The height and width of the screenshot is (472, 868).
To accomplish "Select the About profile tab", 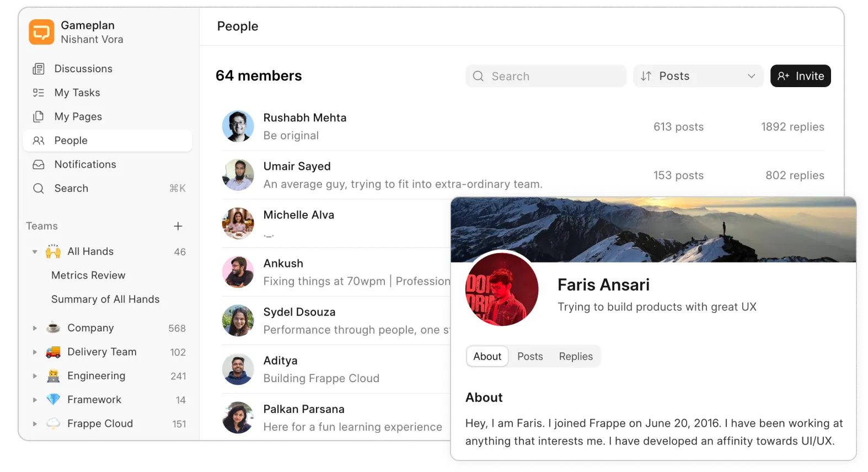I will click(x=487, y=357).
